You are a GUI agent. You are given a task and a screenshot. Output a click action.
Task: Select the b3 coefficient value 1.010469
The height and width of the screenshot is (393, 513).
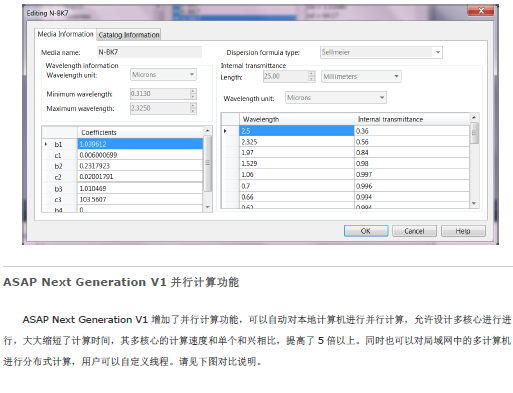pos(140,188)
